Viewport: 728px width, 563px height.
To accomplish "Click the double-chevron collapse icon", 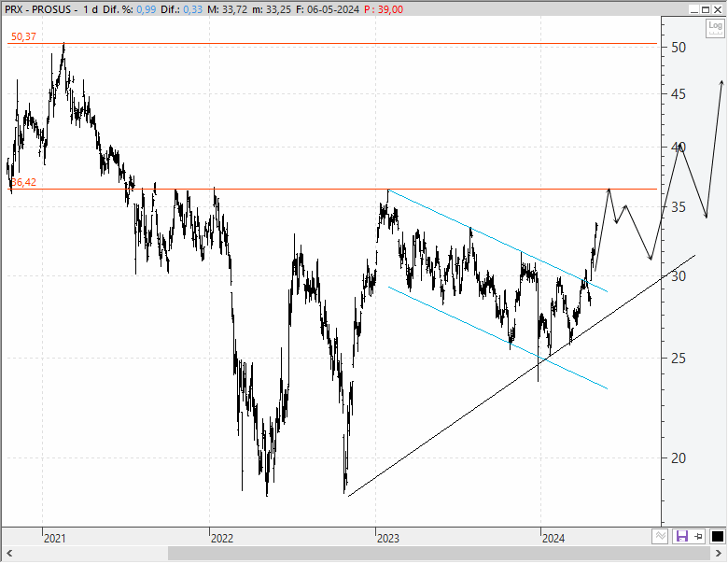I will [x=660, y=537].
